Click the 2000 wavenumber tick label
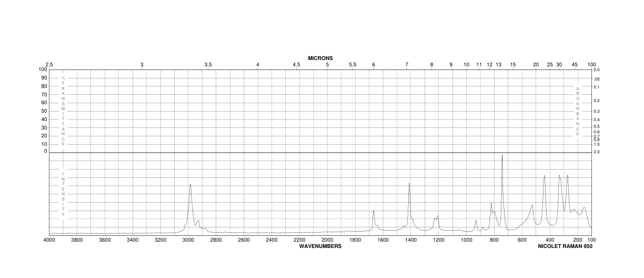The width and height of the screenshot is (644, 278). coord(327,240)
